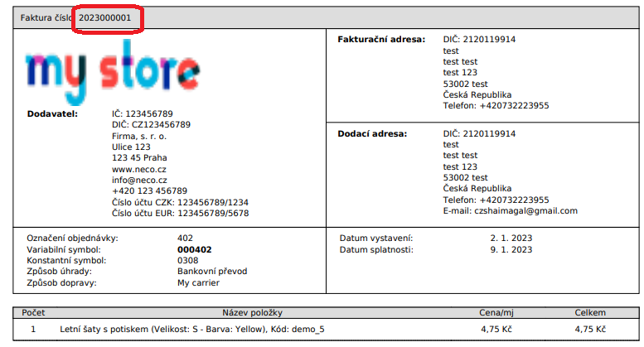Screen dimensions: 644x347
Task: Click the Název položky column header
Action: 254,313
